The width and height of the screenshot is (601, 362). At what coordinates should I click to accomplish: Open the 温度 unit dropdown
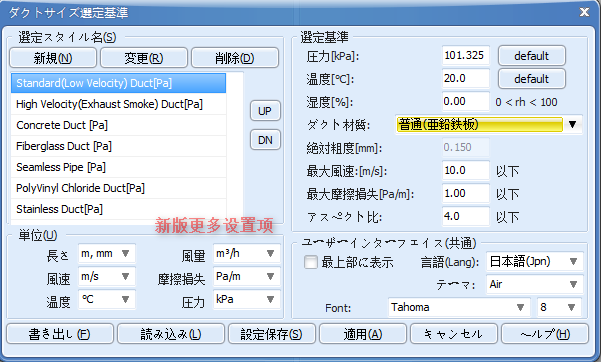107,299
